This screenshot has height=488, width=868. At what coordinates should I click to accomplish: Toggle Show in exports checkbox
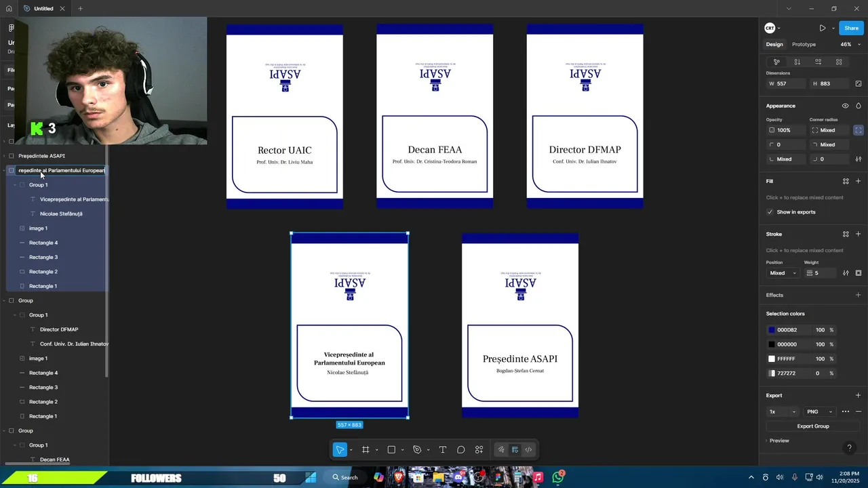tap(770, 212)
